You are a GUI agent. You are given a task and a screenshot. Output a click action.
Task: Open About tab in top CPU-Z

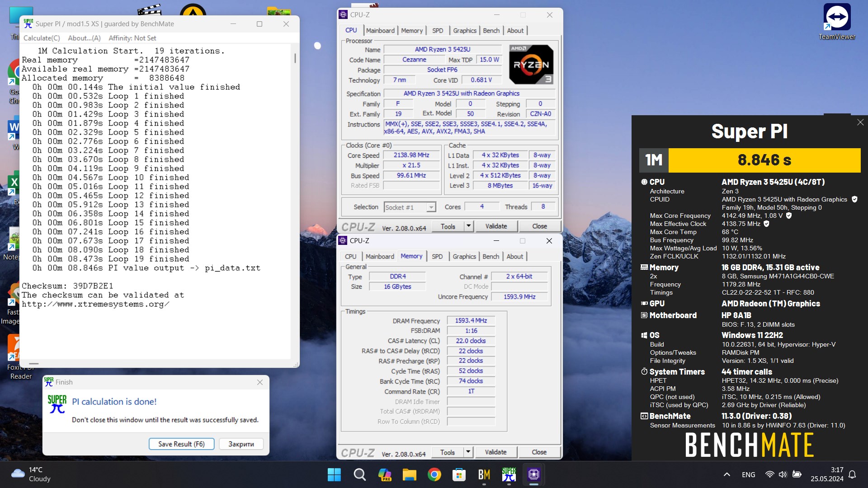[515, 30]
